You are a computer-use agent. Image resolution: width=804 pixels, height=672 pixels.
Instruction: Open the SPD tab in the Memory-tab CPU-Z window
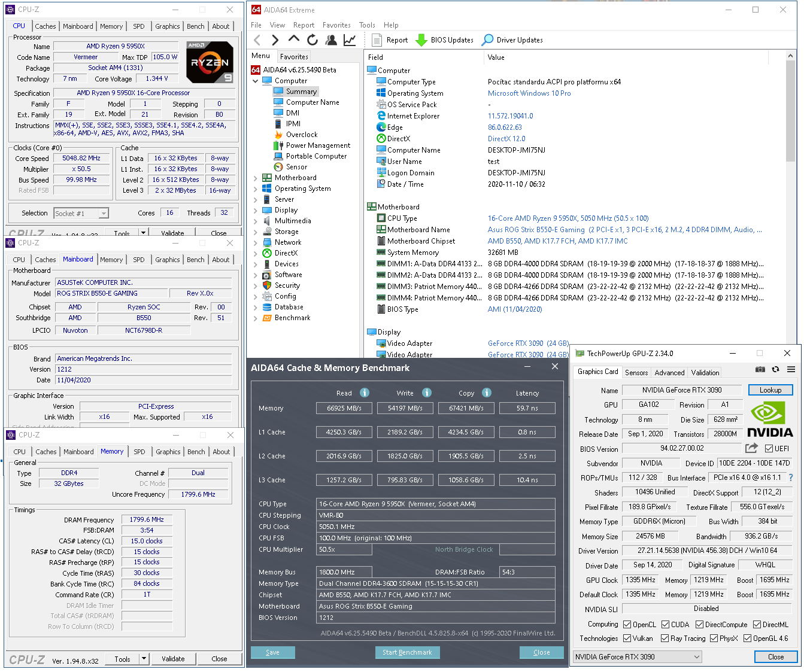point(139,452)
